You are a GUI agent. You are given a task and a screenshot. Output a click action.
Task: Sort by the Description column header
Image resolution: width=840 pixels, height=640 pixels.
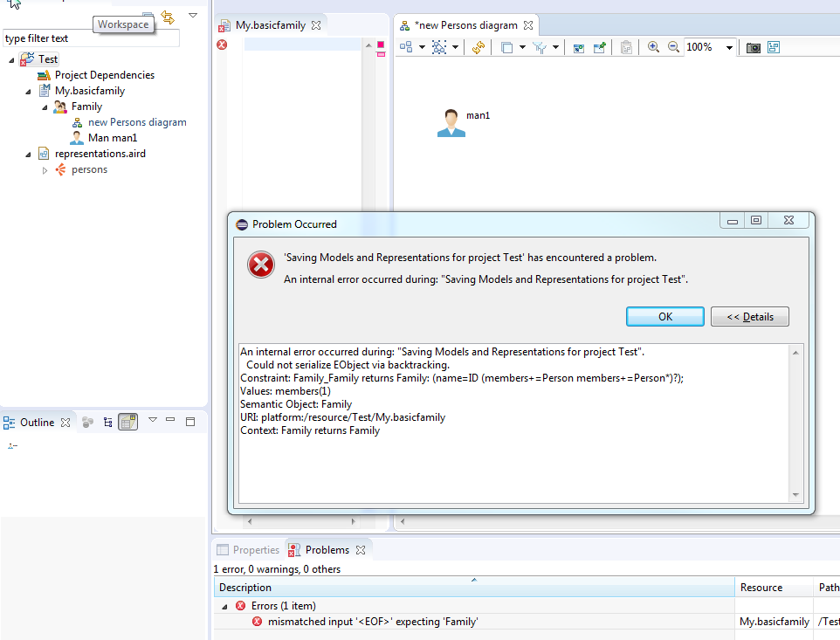coord(474,588)
